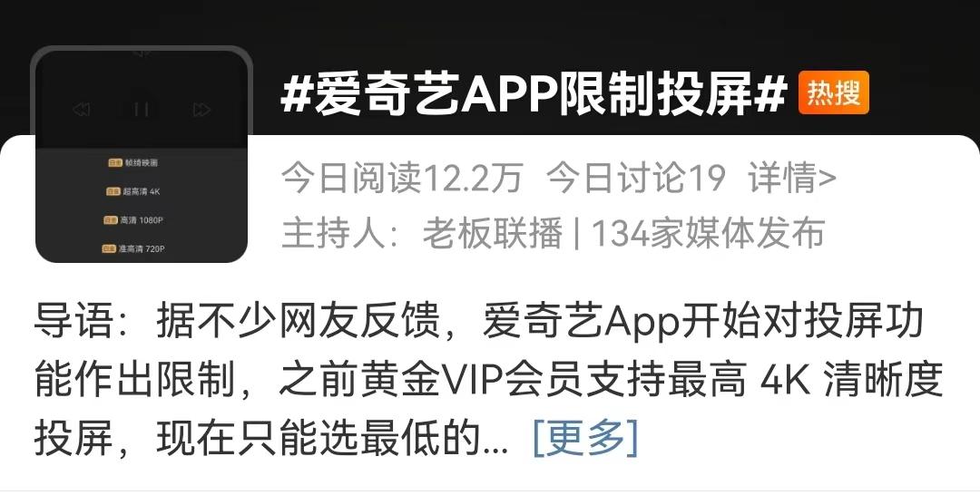The height and width of the screenshot is (495, 980).
Task: Select the 超高清 4K quality option
Action: coord(132,191)
